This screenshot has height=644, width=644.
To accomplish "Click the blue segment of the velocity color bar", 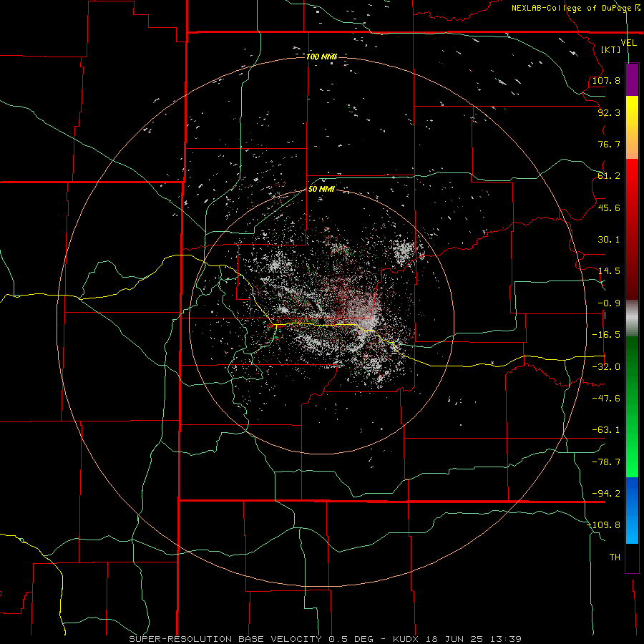I will (x=632, y=510).
